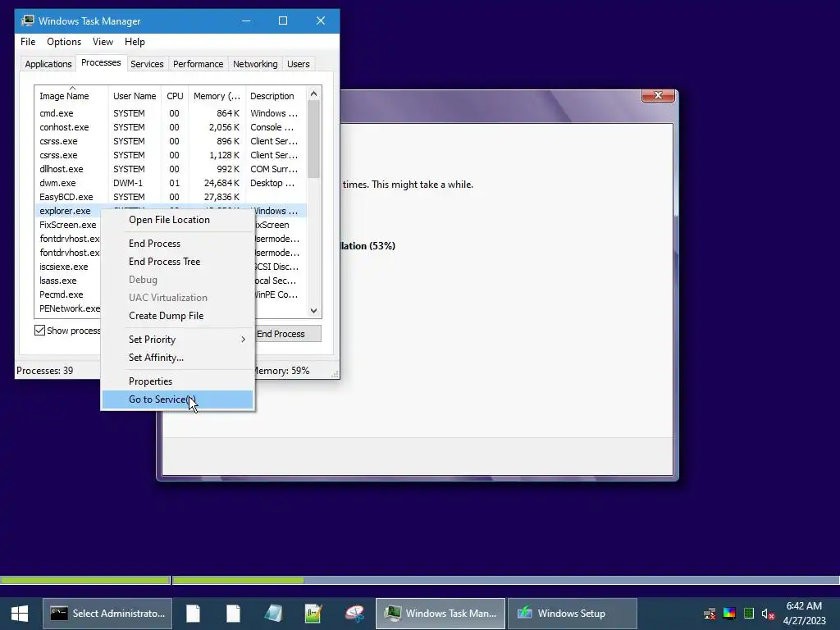Click the process list scroll up arrow
The height and width of the screenshot is (630, 840).
coord(314,94)
